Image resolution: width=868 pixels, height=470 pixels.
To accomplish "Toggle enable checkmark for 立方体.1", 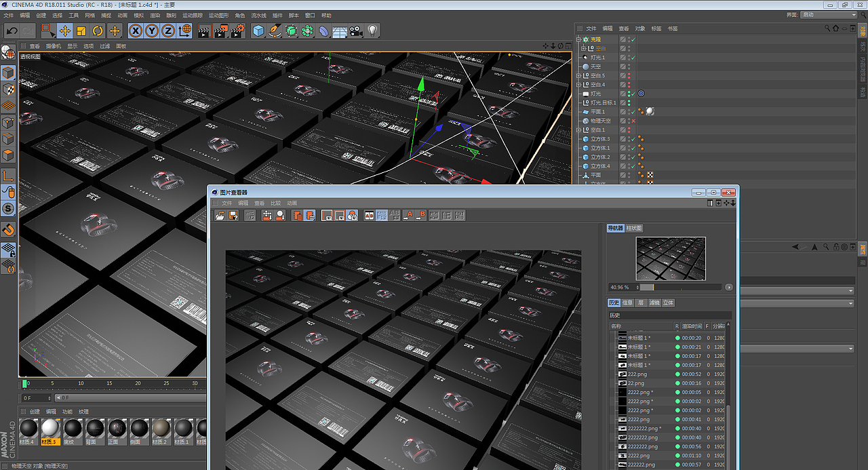I will [633, 148].
